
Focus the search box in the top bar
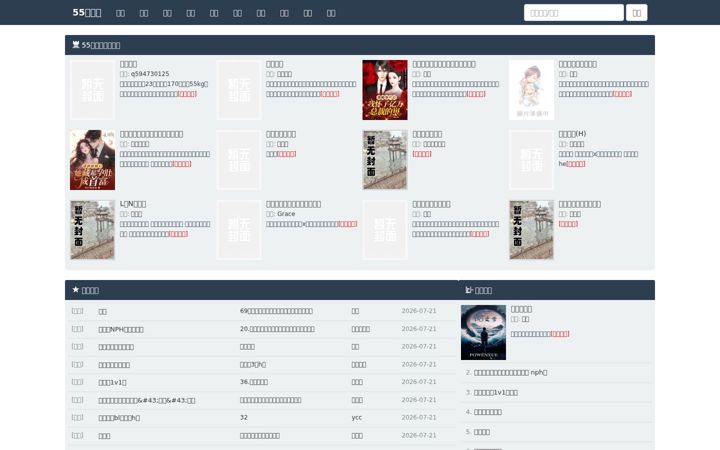[x=574, y=13]
